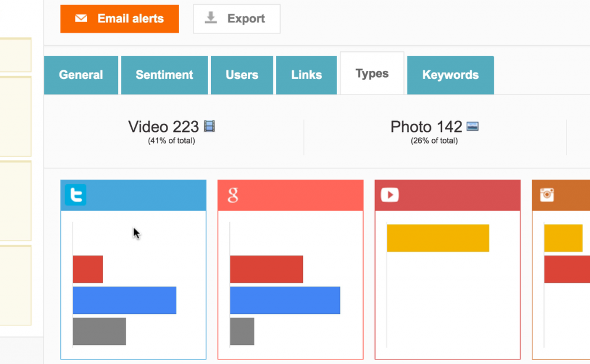This screenshot has width=590, height=364.
Task: Click the photo icon beside Photo 142
Action: [472, 126]
